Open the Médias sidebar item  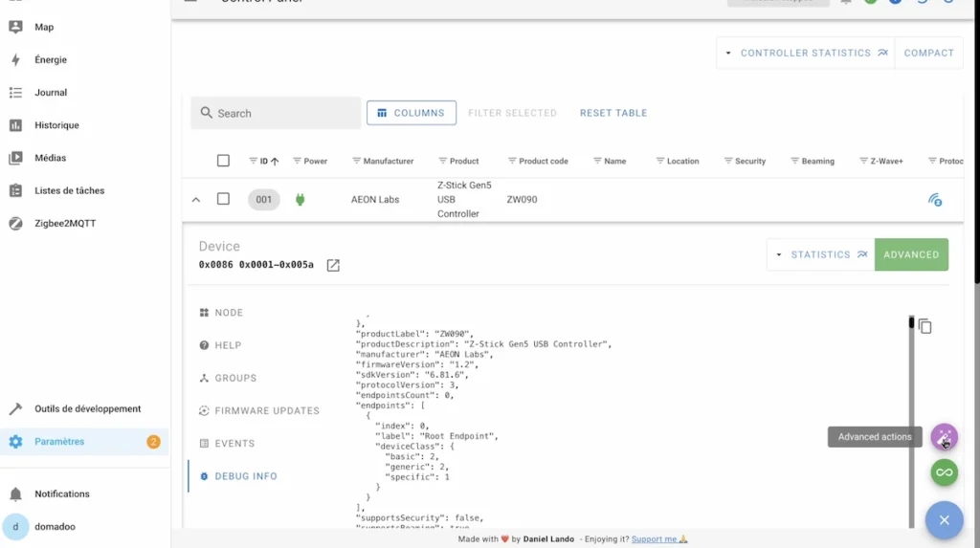(x=84, y=158)
